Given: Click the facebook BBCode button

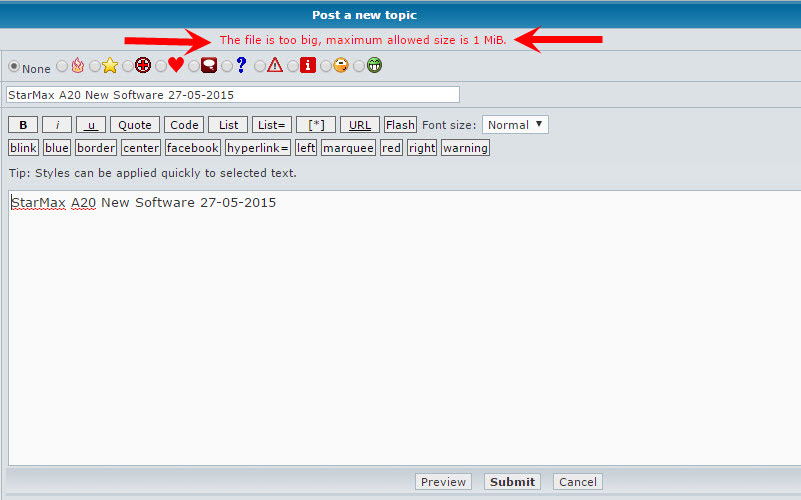Looking at the screenshot, I should click(193, 148).
